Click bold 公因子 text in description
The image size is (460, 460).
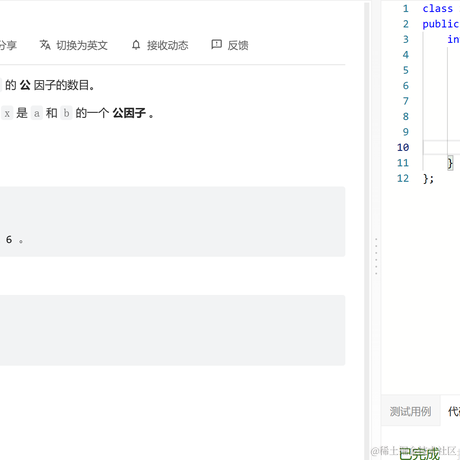coord(129,113)
